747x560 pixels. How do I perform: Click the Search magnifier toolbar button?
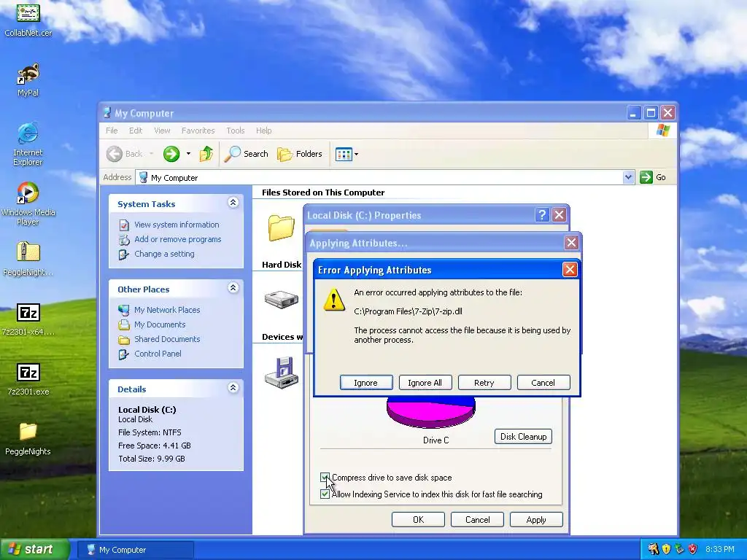pyautogui.click(x=246, y=154)
